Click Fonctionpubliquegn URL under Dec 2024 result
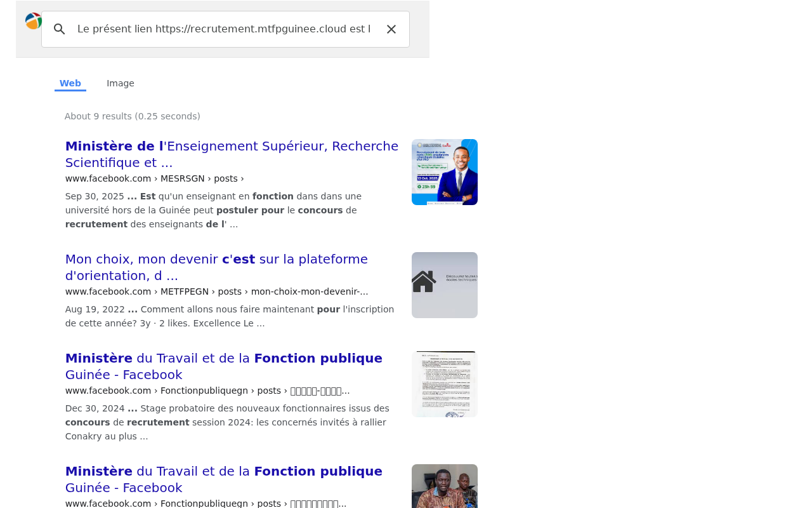 pyautogui.click(x=207, y=391)
